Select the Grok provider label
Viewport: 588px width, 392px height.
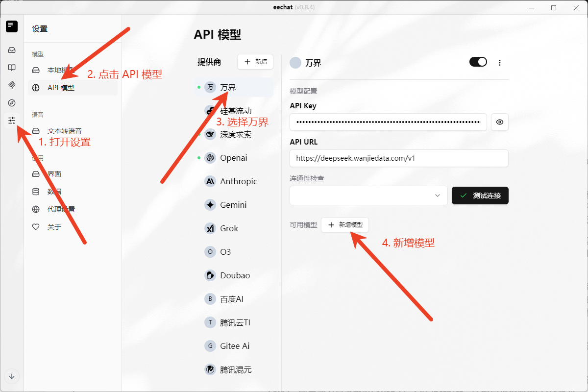[229, 228]
